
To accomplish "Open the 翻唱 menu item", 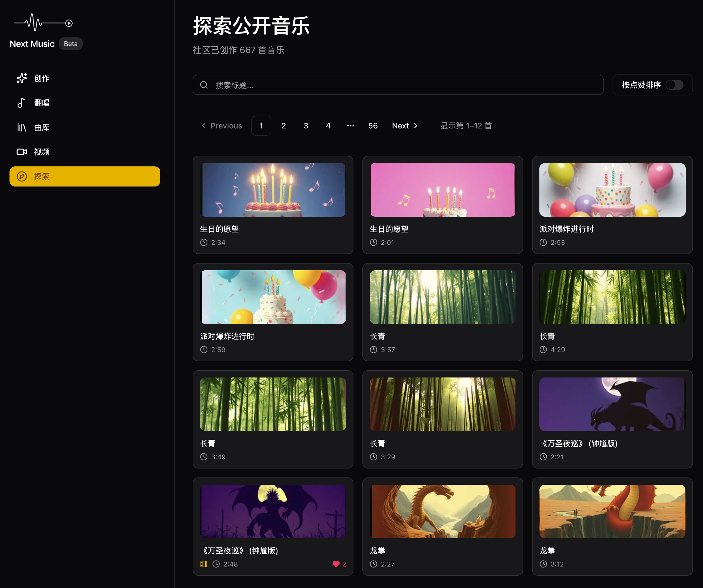I will tap(85, 103).
